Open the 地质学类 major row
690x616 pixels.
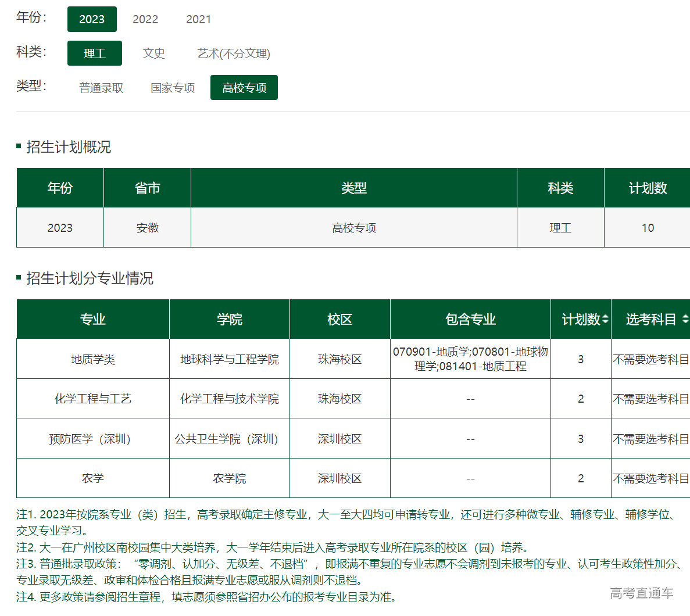click(x=93, y=359)
